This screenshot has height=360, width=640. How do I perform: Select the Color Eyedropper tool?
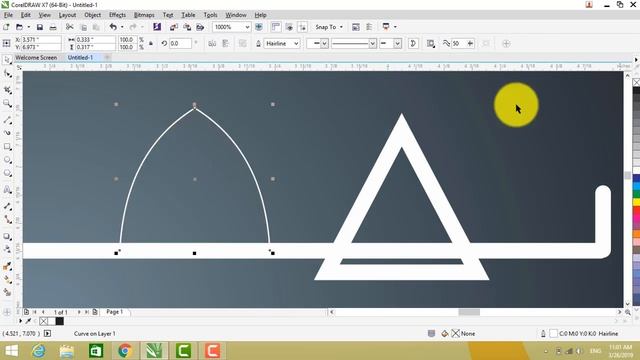click(7, 266)
